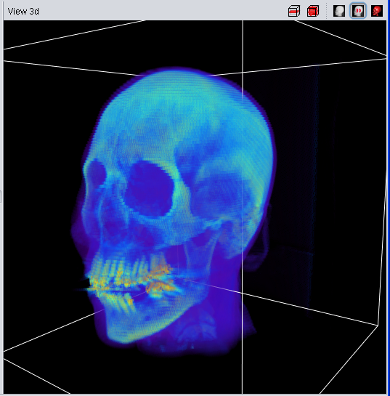Image resolution: width=390 pixels, height=396 pixels.
Task: Select the solid red volume cube icon
Action: point(313,11)
